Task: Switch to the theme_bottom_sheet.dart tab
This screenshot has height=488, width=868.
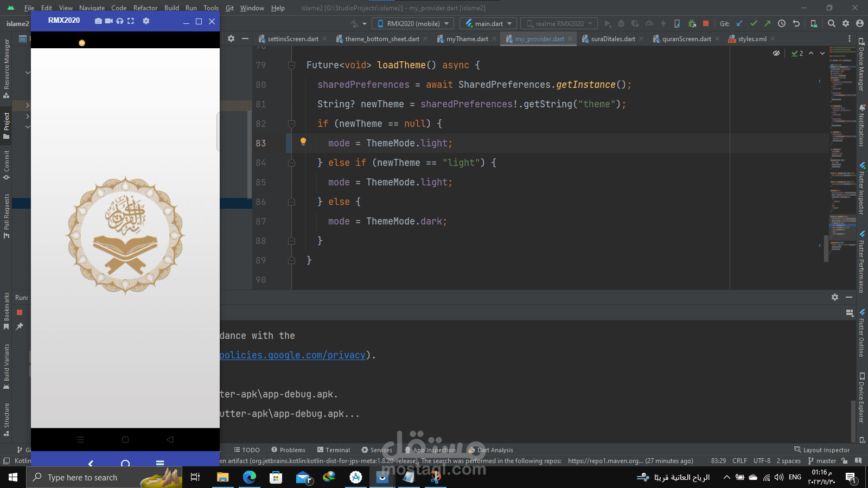Action: pos(382,38)
